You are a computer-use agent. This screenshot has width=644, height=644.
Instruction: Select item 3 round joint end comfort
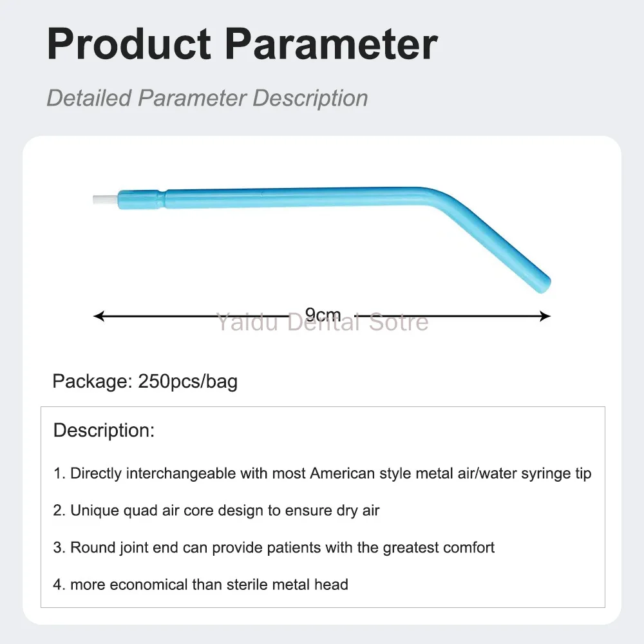point(274,547)
